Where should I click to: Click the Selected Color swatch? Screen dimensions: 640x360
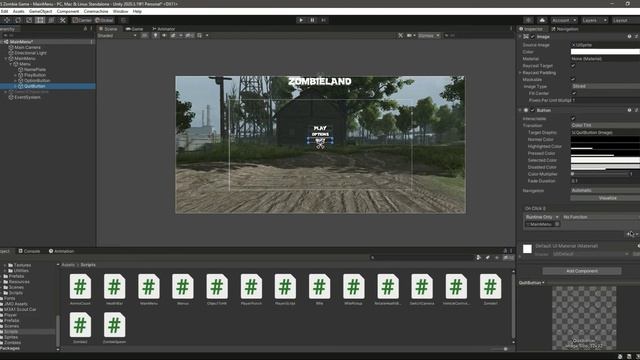(605, 160)
